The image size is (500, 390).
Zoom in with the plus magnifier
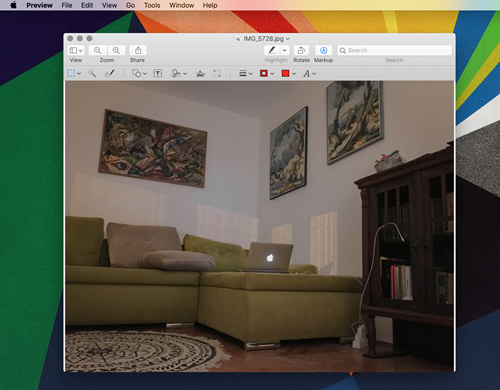116,50
